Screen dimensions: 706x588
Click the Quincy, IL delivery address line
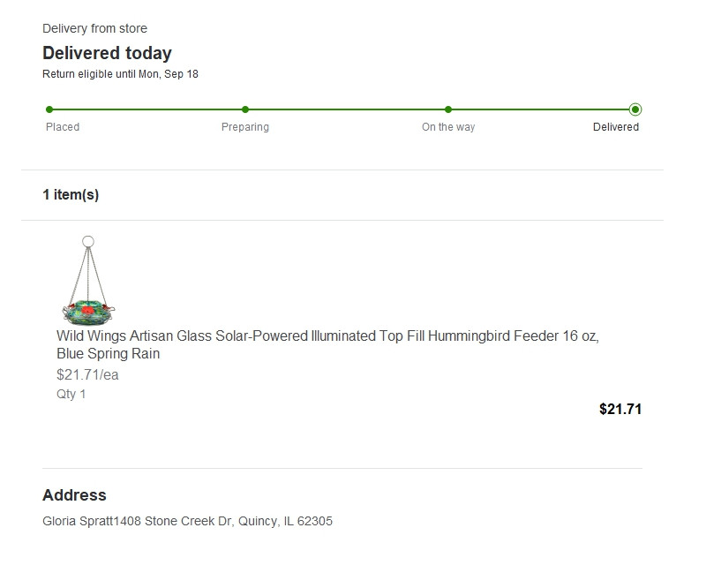coord(188,521)
